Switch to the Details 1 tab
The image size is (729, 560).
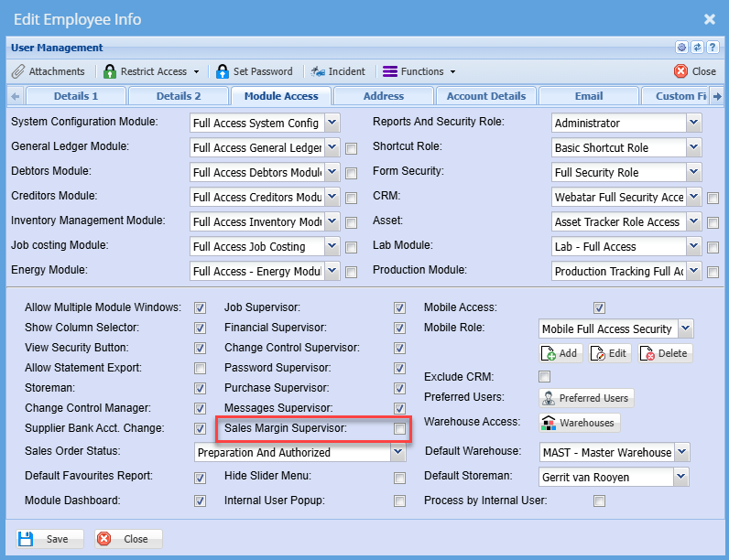tap(75, 96)
